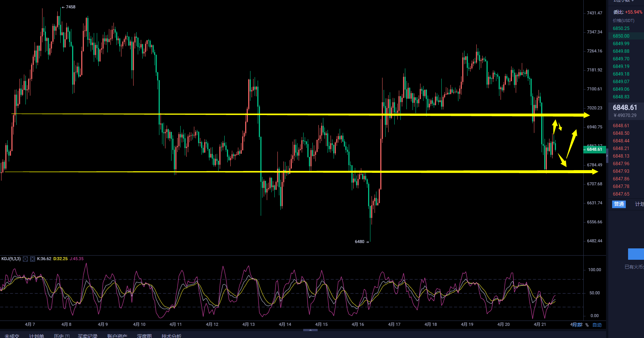Click the blue button in the order panel
Screen dimensions: 644x338
[636, 254]
